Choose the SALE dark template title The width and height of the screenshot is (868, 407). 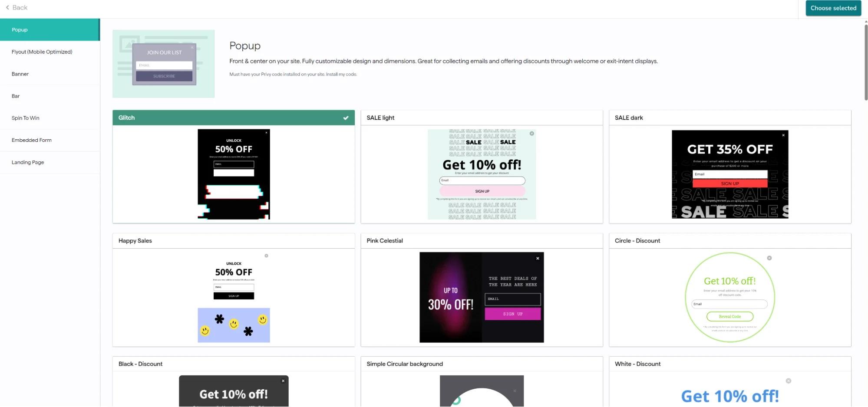[629, 118]
